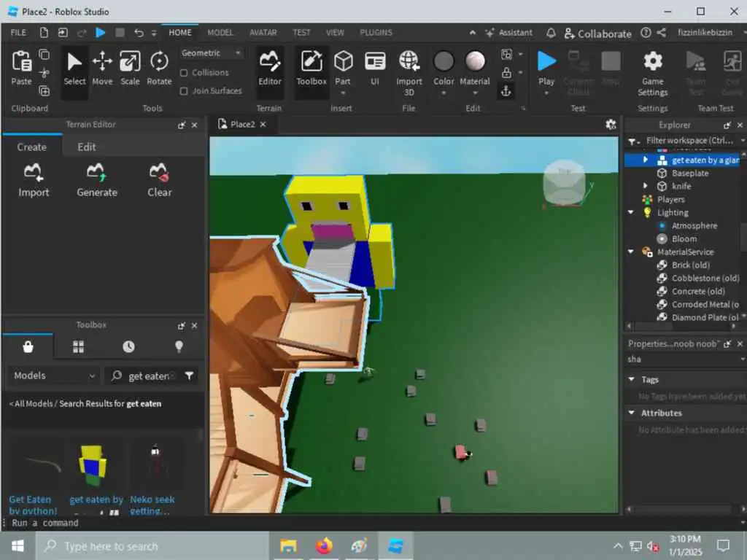Close the Place2 document tab
Image resolution: width=747 pixels, height=560 pixels.
coord(263,124)
